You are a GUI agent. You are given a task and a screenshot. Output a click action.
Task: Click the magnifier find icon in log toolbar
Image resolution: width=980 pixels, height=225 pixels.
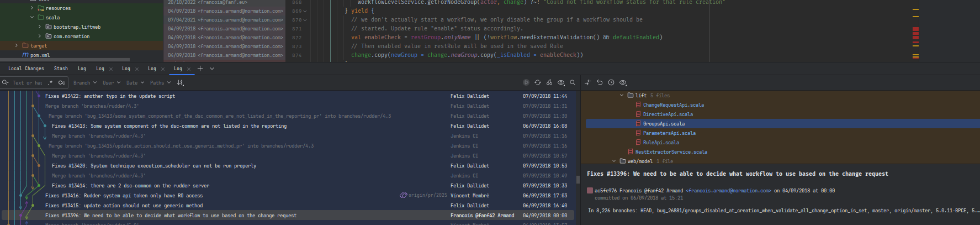coord(573,82)
